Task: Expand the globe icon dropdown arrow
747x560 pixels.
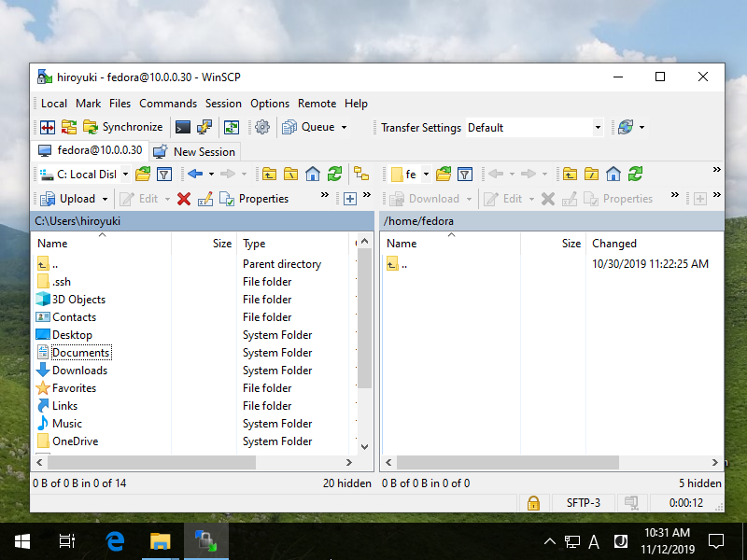Action: click(x=641, y=127)
